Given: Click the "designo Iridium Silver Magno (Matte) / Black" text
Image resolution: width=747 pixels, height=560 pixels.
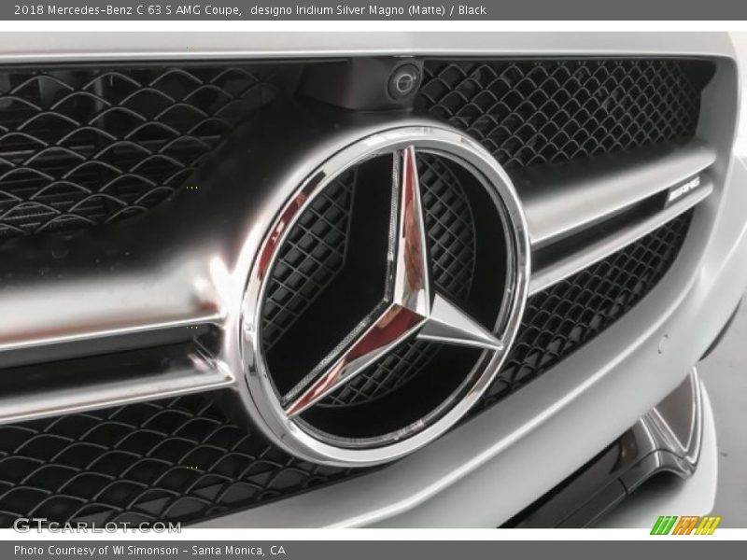Looking at the screenshot, I should coord(368,10).
